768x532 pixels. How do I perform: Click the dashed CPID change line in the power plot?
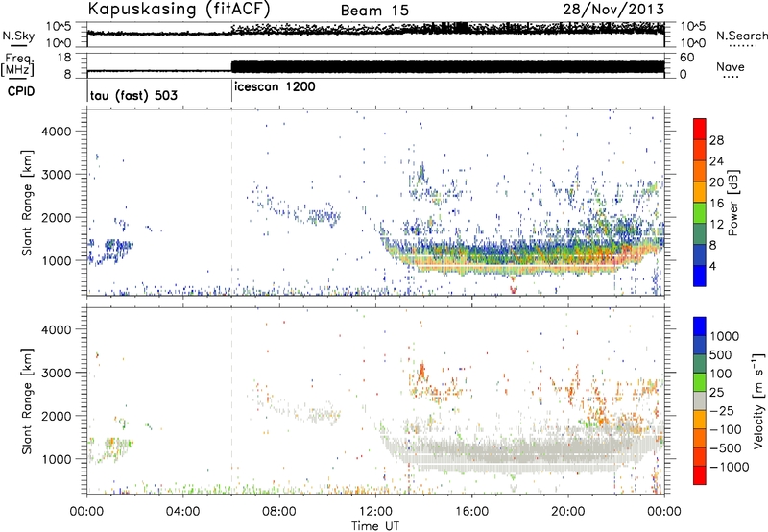[x=231, y=202]
